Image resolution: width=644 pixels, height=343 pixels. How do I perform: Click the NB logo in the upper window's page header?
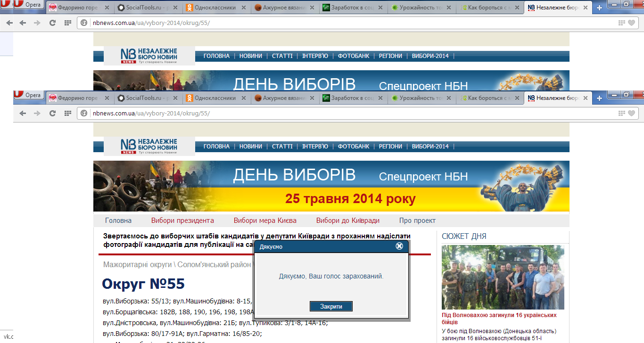pos(149,56)
